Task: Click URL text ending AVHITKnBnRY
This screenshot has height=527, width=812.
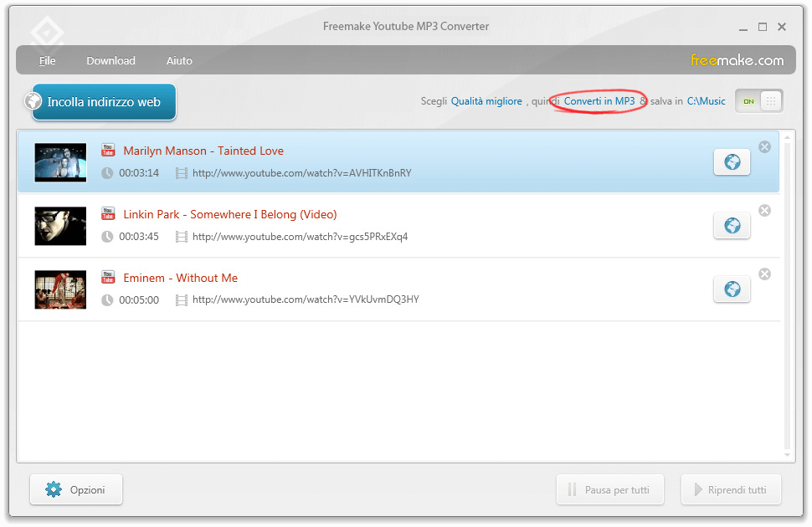Action: 302,173
